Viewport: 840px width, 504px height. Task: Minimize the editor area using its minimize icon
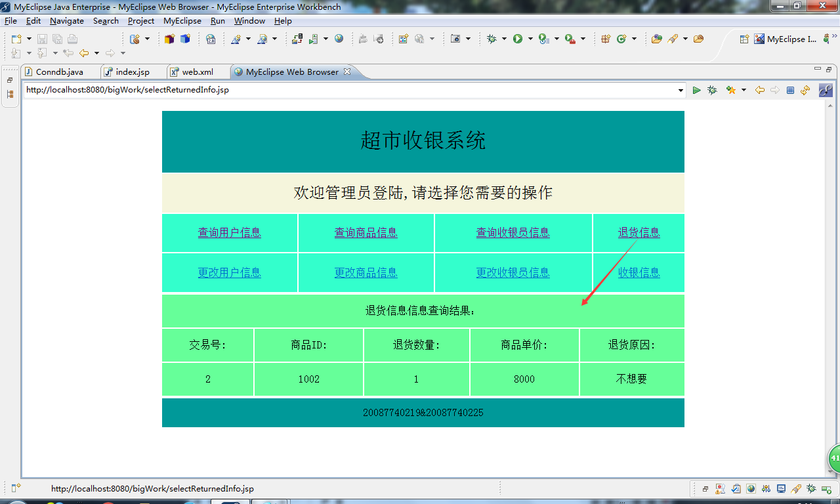point(817,69)
